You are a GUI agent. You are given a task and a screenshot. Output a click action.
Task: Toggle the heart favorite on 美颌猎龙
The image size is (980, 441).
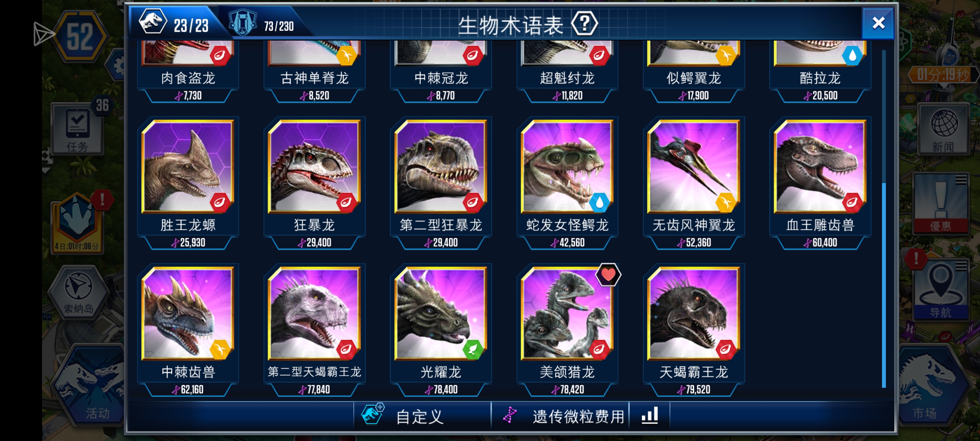tap(608, 275)
